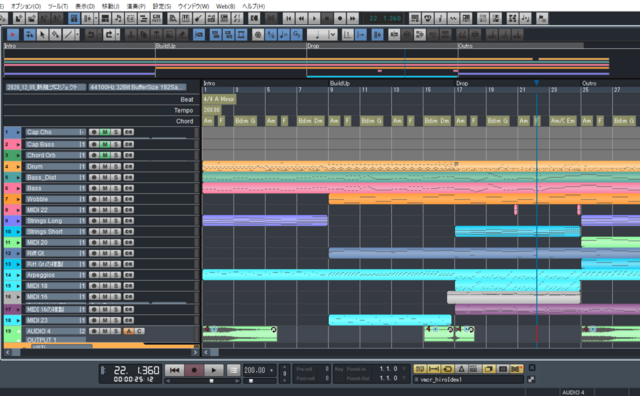Click the rewind-to-start button in top toolbar

point(289,18)
